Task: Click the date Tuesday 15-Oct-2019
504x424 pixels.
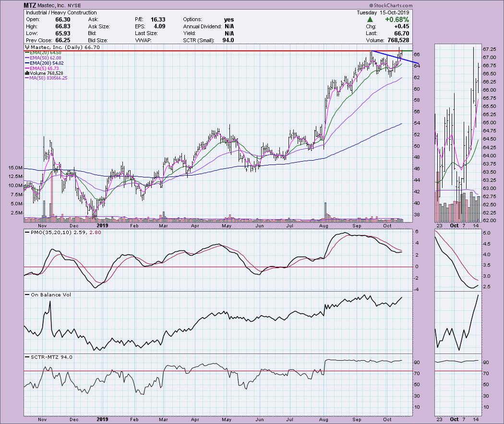Action: [383, 12]
